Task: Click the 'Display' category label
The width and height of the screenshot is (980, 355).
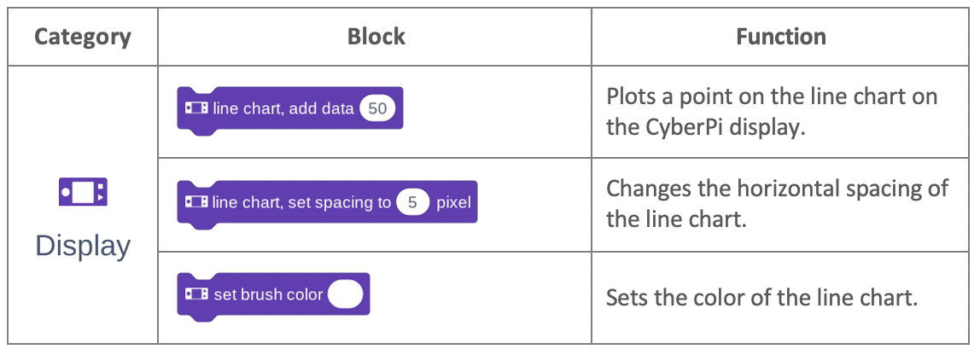Action: click(x=83, y=246)
